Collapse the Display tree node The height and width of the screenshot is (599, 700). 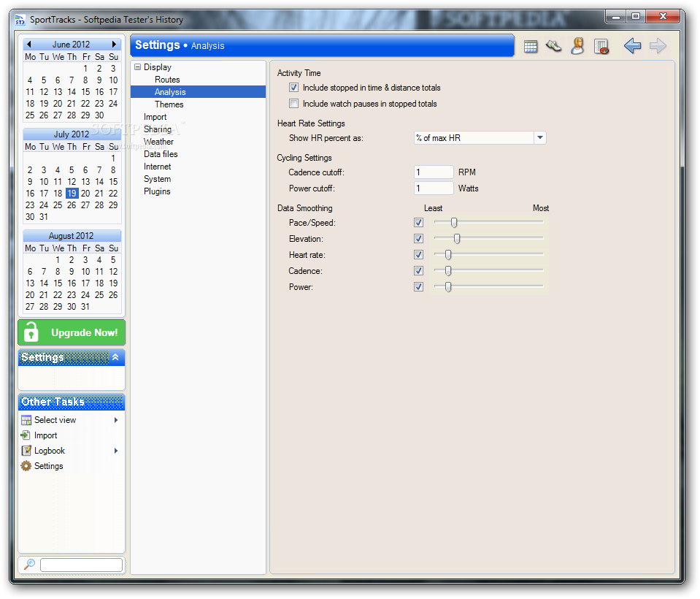[x=137, y=67]
